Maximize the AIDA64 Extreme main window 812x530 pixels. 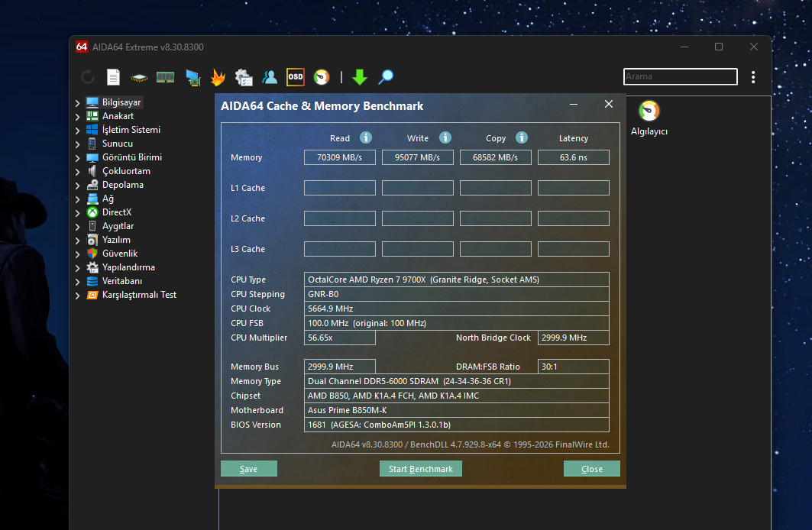pos(719,47)
